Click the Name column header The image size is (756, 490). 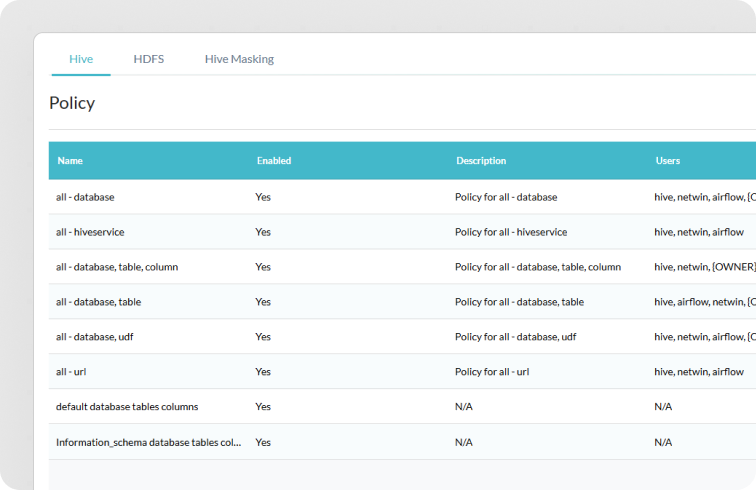pos(70,161)
